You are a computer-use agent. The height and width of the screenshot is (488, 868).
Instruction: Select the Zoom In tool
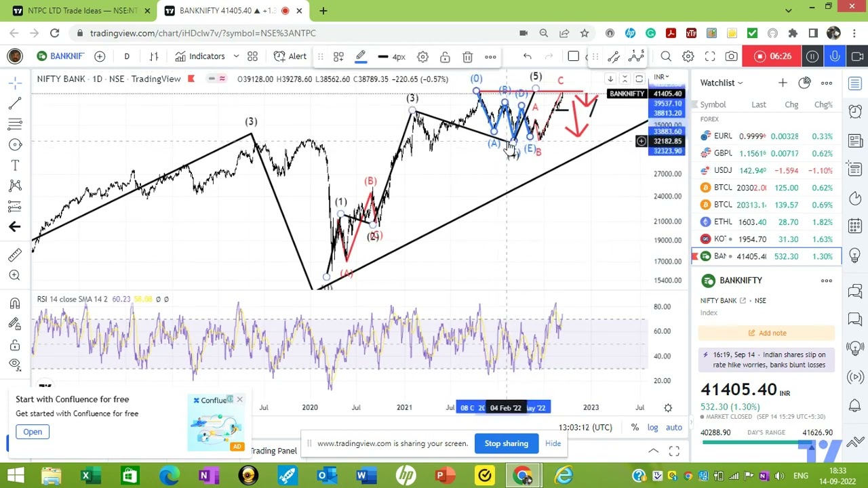point(15,274)
